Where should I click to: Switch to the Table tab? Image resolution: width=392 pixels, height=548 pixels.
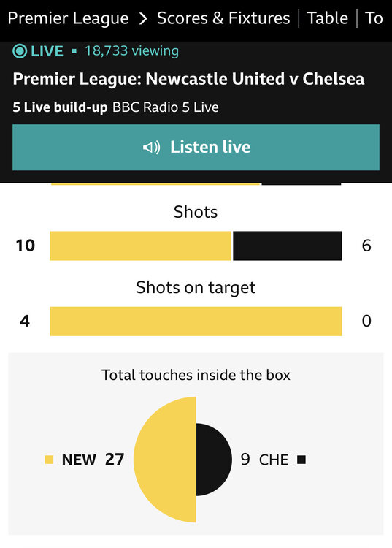(x=327, y=18)
